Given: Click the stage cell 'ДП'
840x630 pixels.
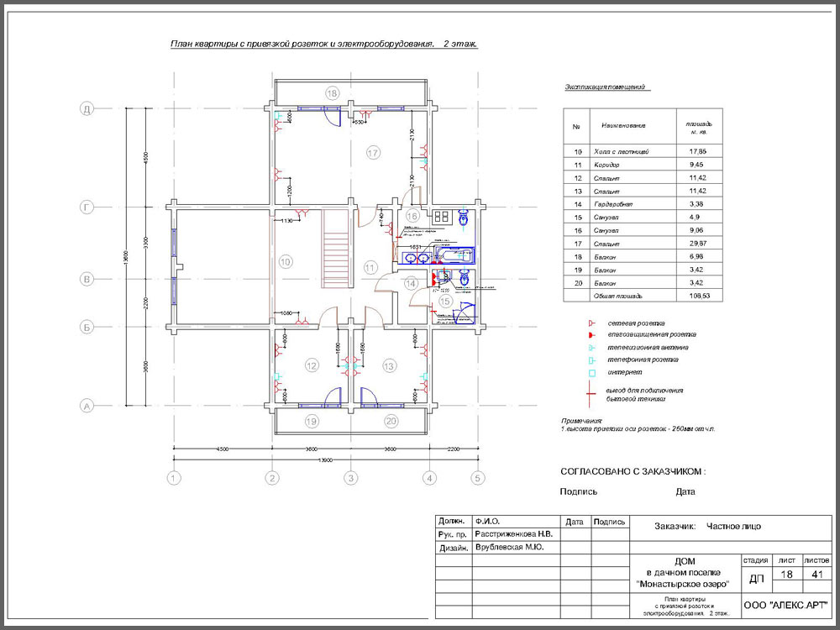Looking at the screenshot, I should coord(757,579).
